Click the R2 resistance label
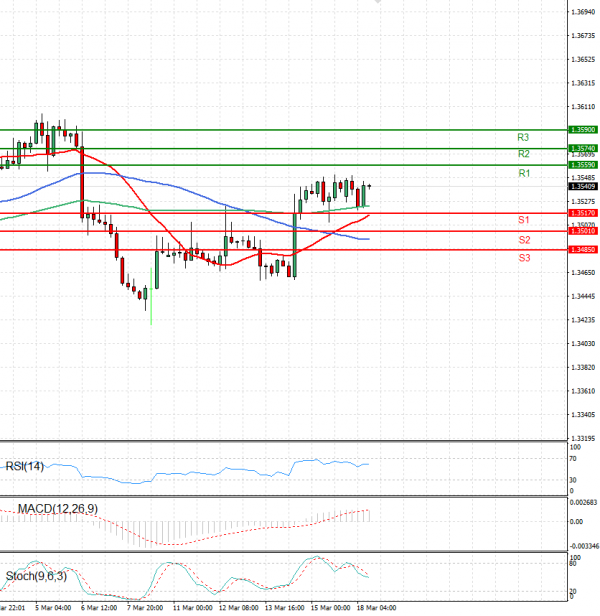The width and height of the screenshot is (600, 616). click(x=523, y=154)
